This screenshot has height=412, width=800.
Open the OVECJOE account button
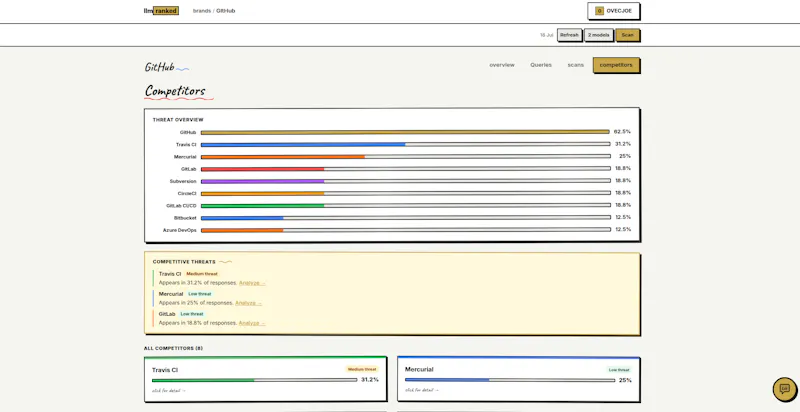click(613, 11)
